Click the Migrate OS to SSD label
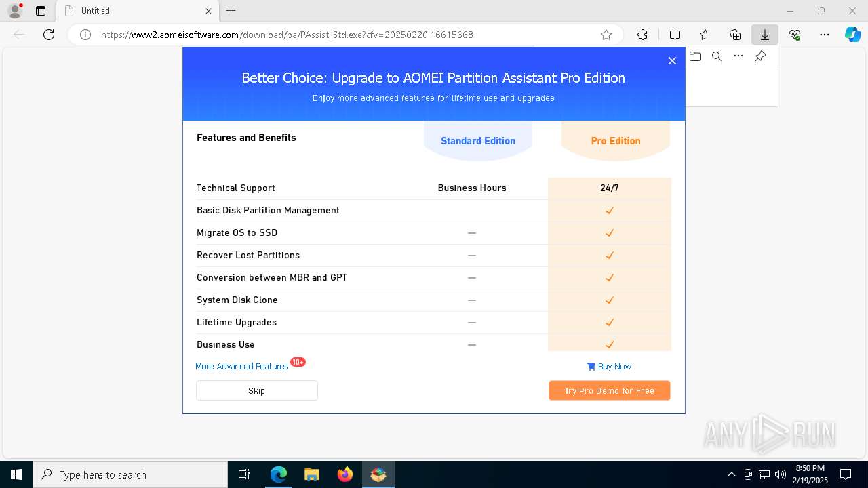Image resolution: width=868 pixels, height=488 pixels. [237, 232]
